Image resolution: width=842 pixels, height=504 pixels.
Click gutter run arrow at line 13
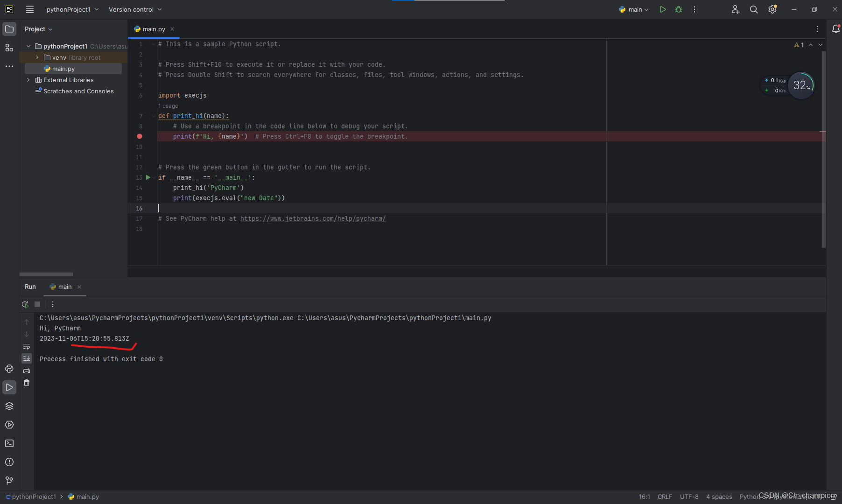point(148,177)
